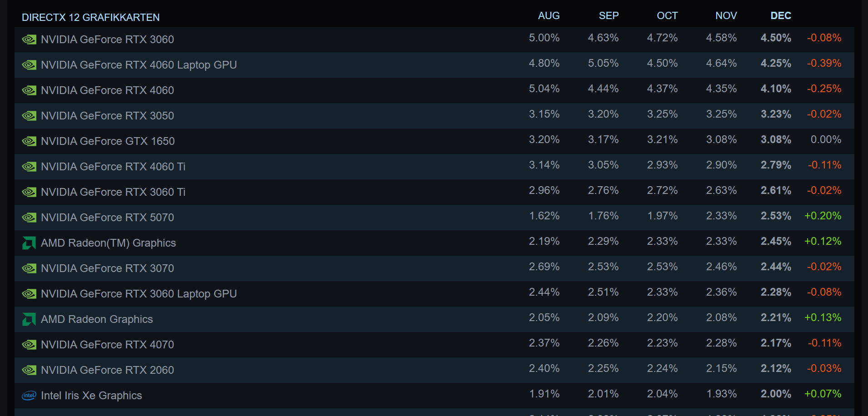Open the NVIDIA GeForce RTX 4060 Ti row
The width and height of the screenshot is (868, 416).
[x=434, y=167]
